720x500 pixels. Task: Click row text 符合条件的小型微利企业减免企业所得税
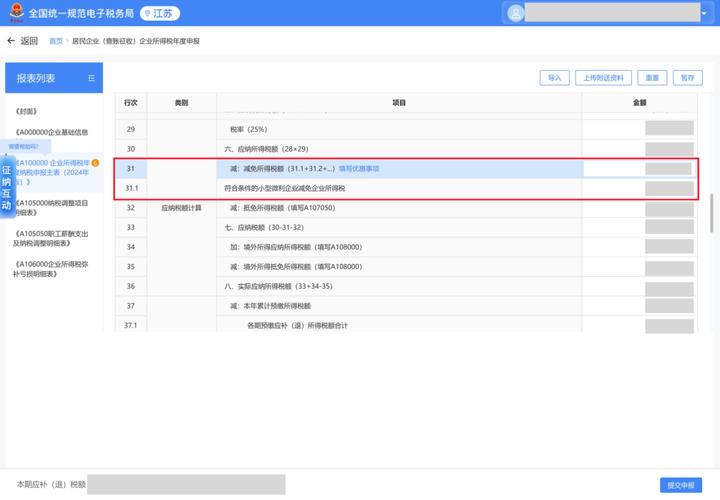pos(284,188)
